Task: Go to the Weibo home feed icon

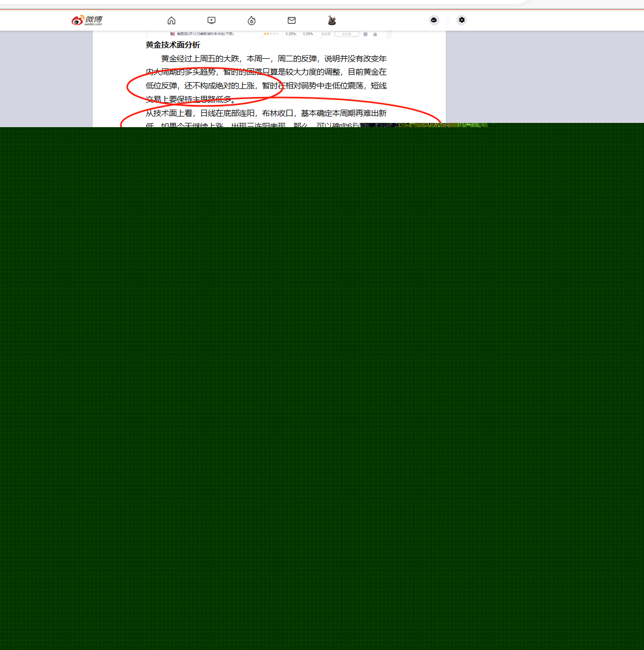Action: coord(171,20)
